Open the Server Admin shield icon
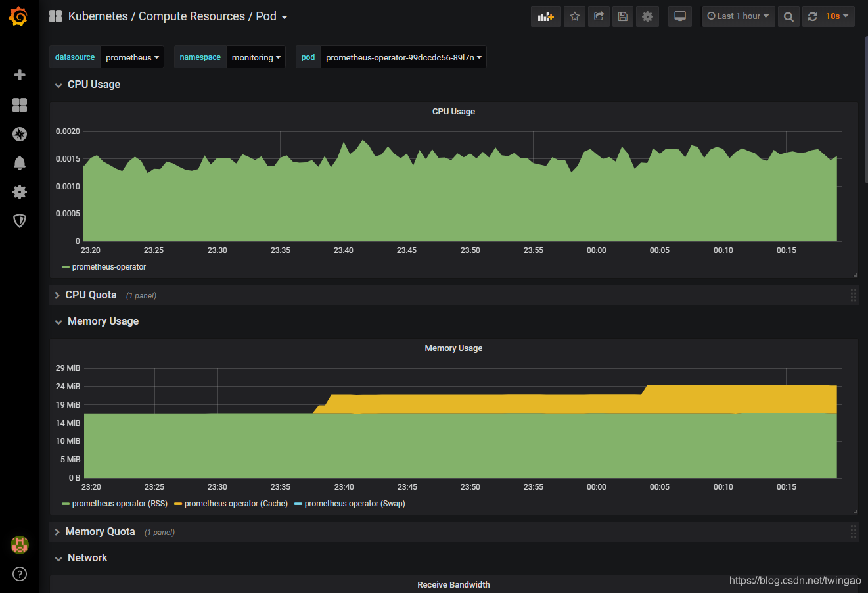 20,221
